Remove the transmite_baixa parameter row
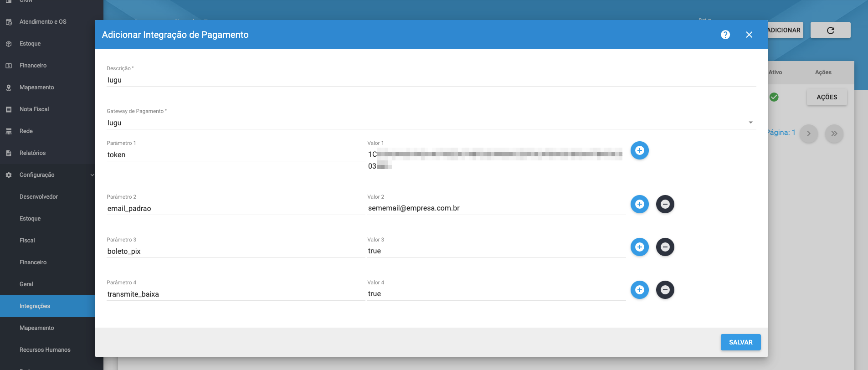The image size is (868, 370). coord(665,290)
